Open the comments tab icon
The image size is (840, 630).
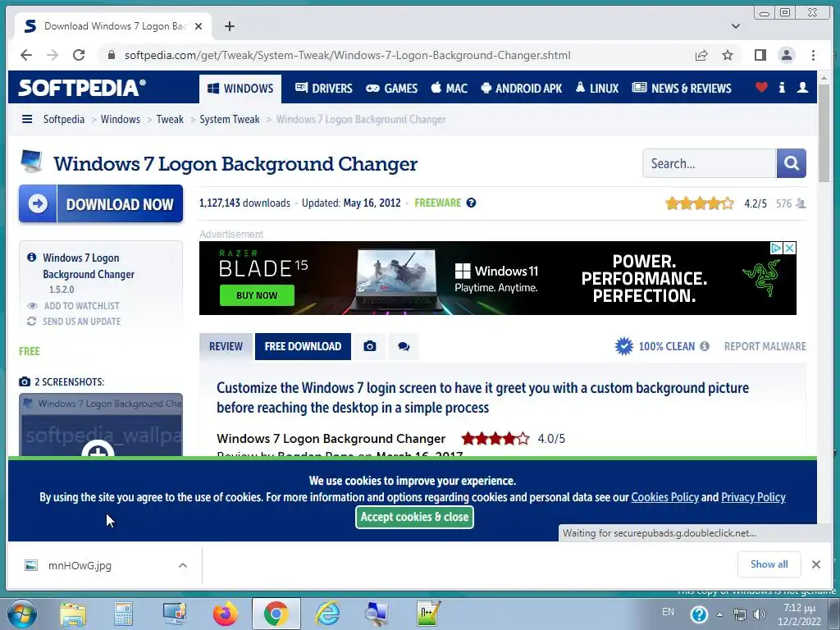[x=404, y=347]
